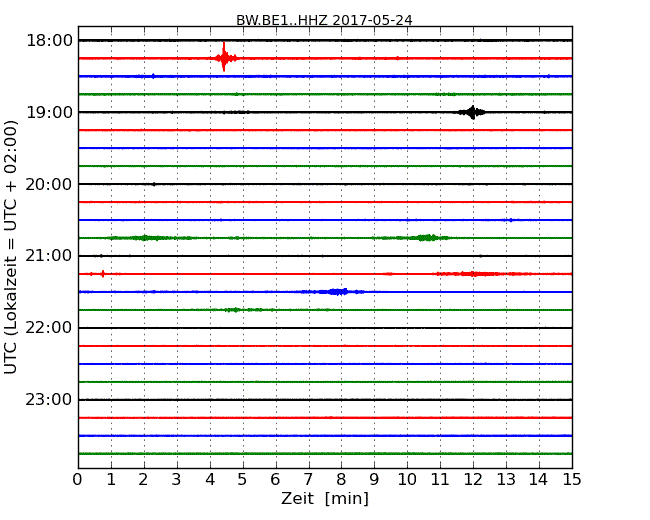Click the x-axis tick label 7
Screen dimensions: 650x520
pos(308,479)
